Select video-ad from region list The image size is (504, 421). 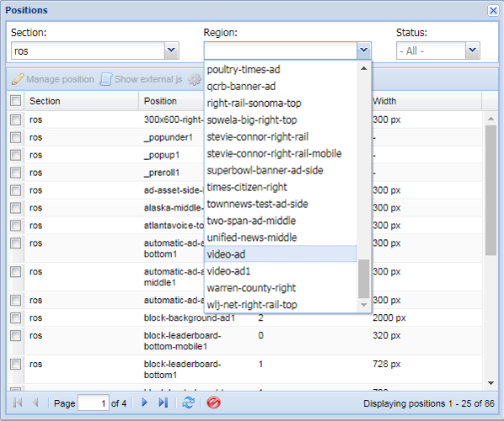281,254
